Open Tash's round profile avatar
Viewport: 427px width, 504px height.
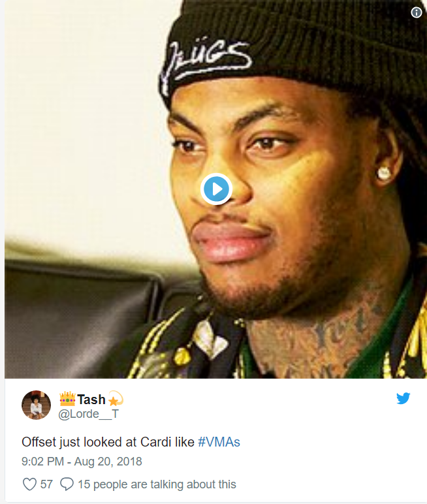36,405
